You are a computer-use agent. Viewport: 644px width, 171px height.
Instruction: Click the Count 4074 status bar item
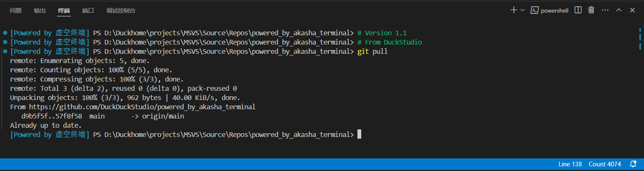[x=605, y=164]
